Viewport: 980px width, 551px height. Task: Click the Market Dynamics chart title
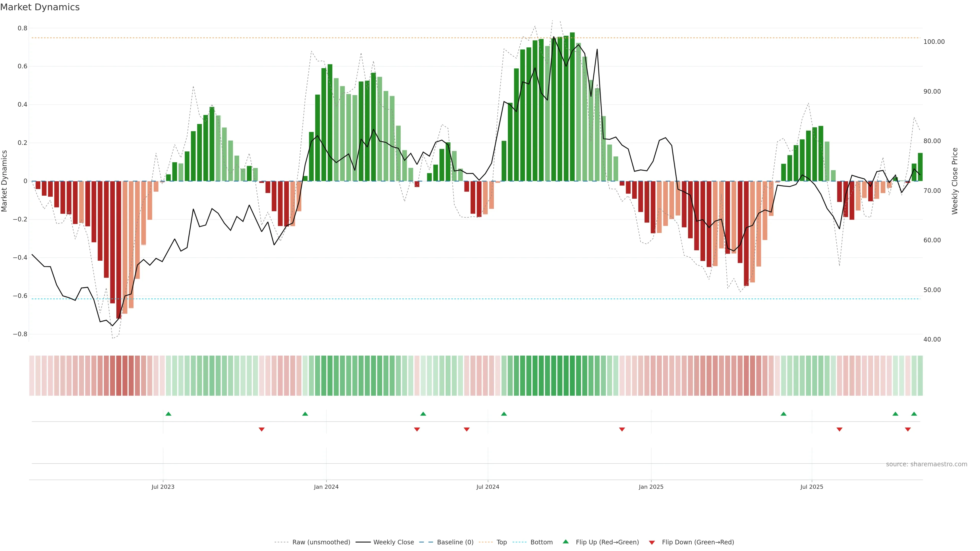coord(40,7)
